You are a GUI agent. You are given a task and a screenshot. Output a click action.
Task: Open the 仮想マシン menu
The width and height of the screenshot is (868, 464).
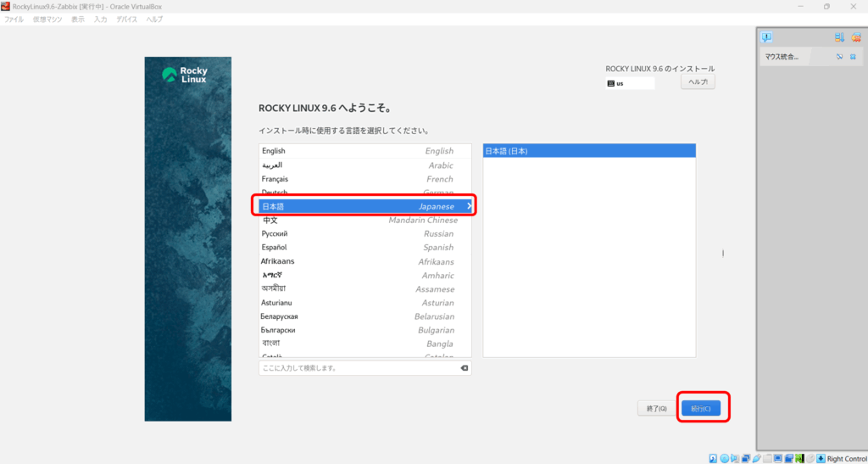click(47, 20)
